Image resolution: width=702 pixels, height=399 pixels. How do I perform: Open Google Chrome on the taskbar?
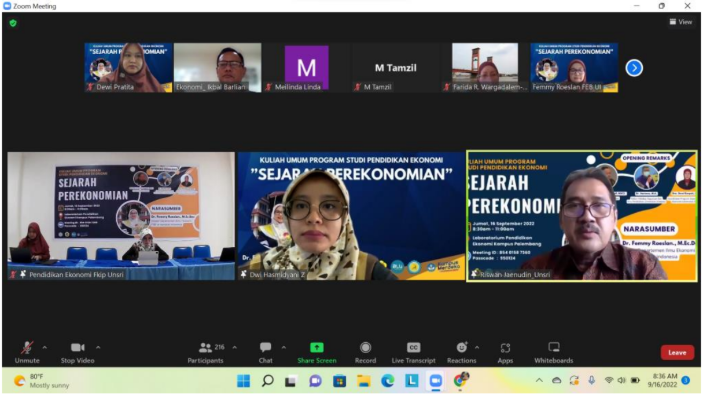[x=460, y=380]
